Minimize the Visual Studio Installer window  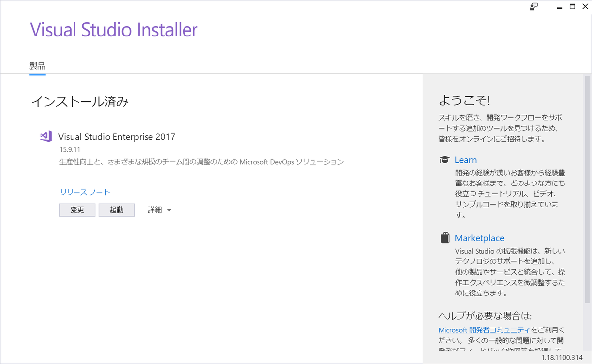point(559,7)
